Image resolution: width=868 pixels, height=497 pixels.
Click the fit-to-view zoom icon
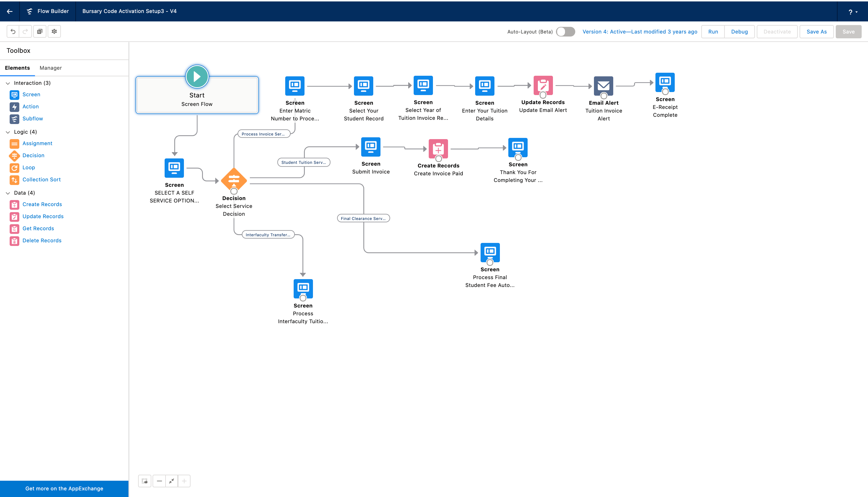[x=172, y=481]
